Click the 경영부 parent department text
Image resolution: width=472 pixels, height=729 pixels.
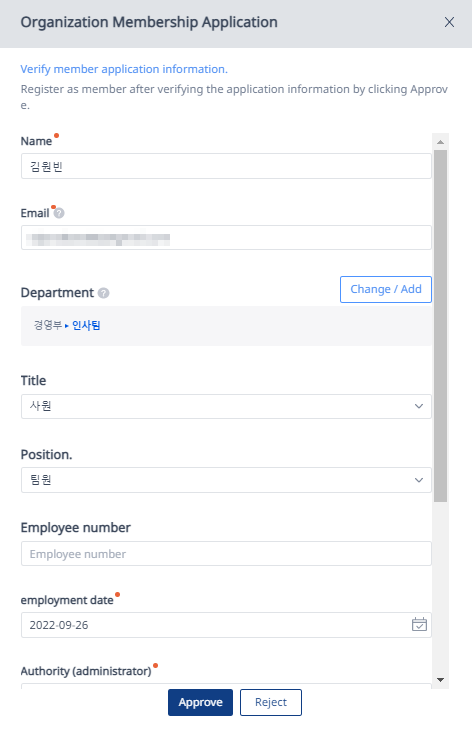pos(47,325)
